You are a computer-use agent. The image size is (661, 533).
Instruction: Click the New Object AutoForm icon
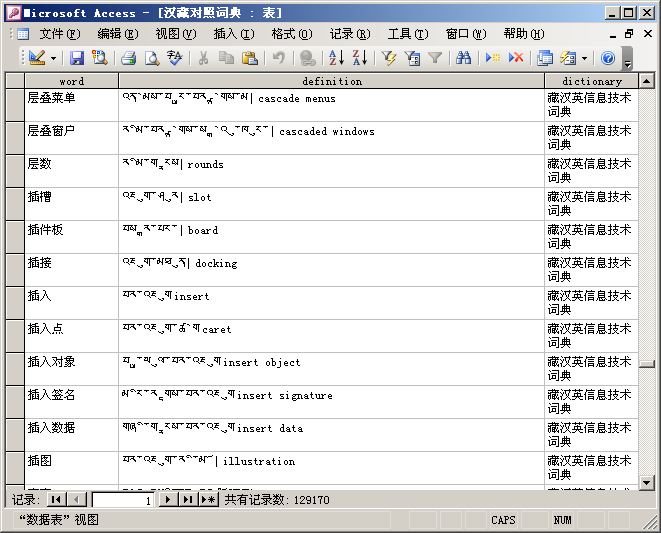(x=568, y=58)
